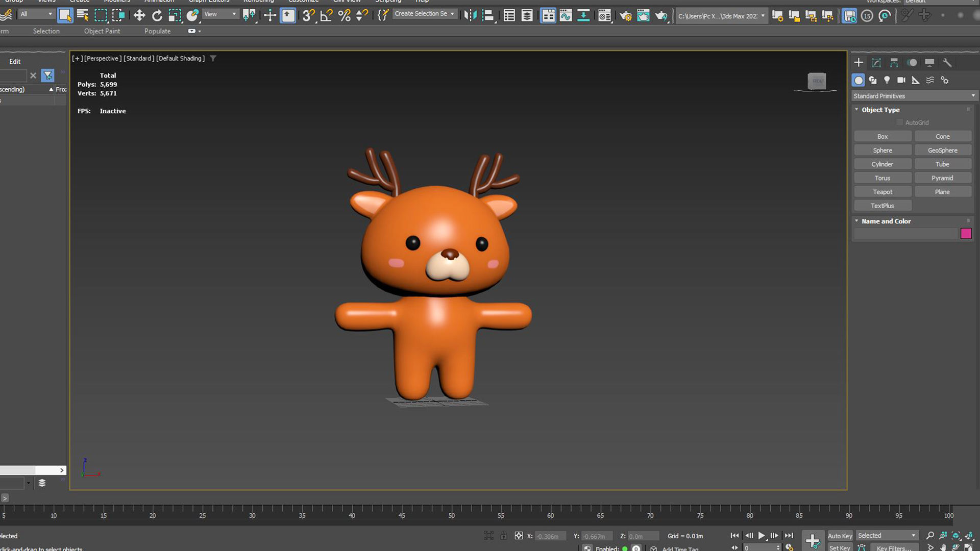Click Render Production teapot icon

tap(661, 15)
